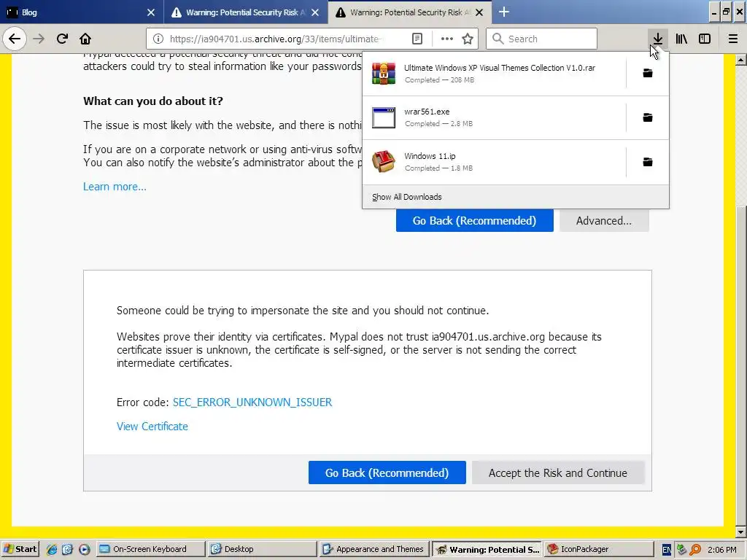Click the 2:06 PM clock
The width and height of the screenshot is (747, 560).
pos(721,550)
